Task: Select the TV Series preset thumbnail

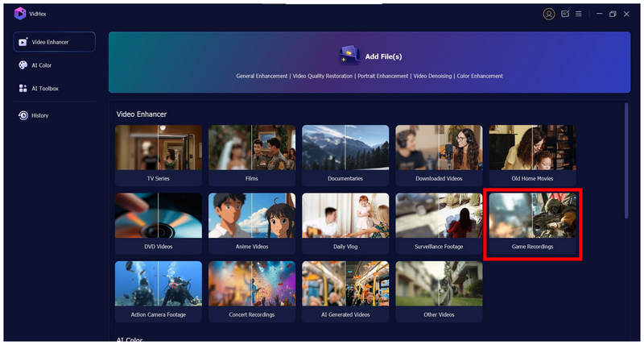Action: [159, 154]
